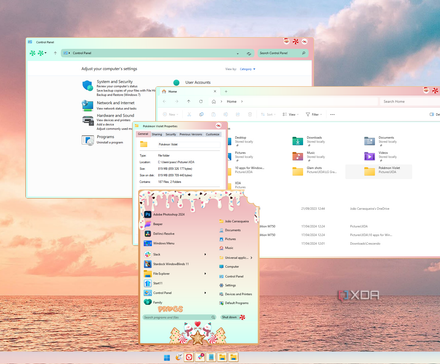The image size is (440, 364).
Task: Close the Home tab in File Explorer
Action: click(x=215, y=91)
